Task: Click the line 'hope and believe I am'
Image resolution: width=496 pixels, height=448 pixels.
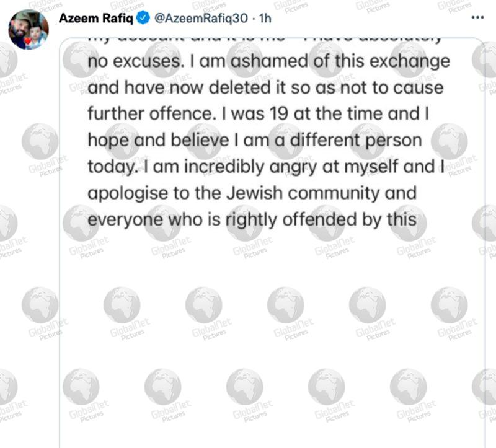Action: pos(255,141)
